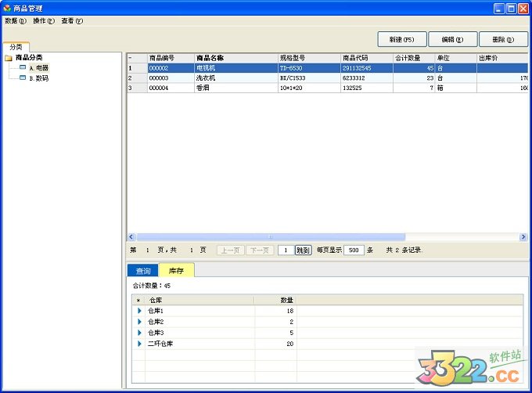Click the 上一页 button
This screenshot has width=532, height=393.
pyautogui.click(x=230, y=251)
